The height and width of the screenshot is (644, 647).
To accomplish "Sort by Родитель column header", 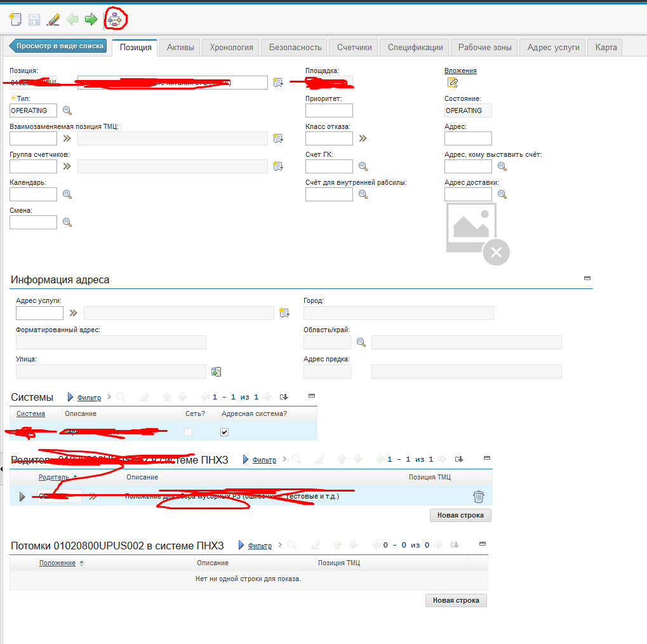I will (x=53, y=477).
